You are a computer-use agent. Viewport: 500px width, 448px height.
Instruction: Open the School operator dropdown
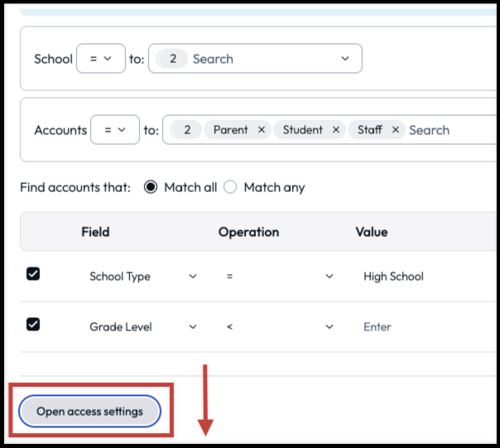101,59
